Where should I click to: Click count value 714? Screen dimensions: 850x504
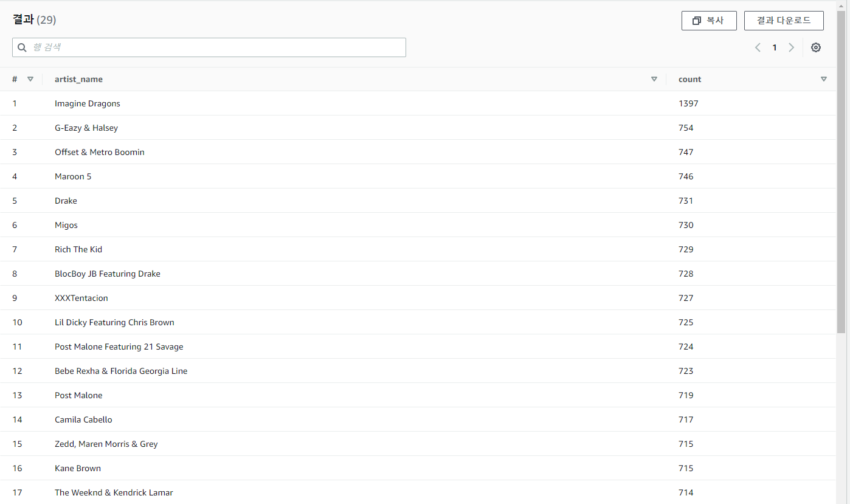[686, 492]
